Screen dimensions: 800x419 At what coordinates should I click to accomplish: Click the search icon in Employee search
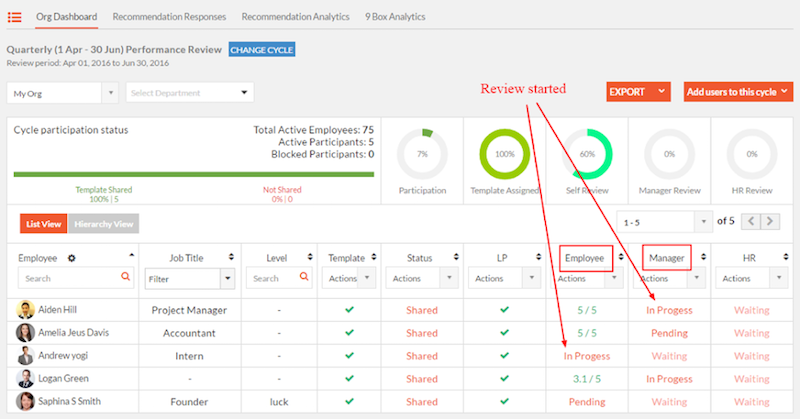pyautogui.click(x=126, y=277)
